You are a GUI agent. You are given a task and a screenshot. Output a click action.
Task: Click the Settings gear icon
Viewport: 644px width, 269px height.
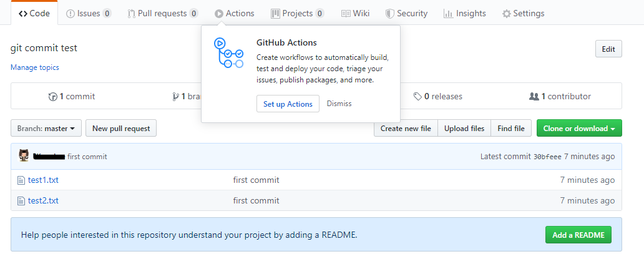506,14
